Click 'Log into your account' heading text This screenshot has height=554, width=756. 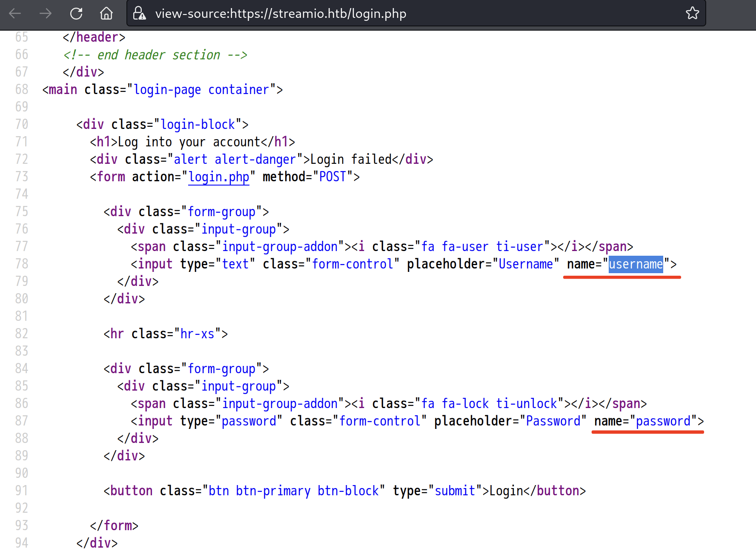point(189,142)
